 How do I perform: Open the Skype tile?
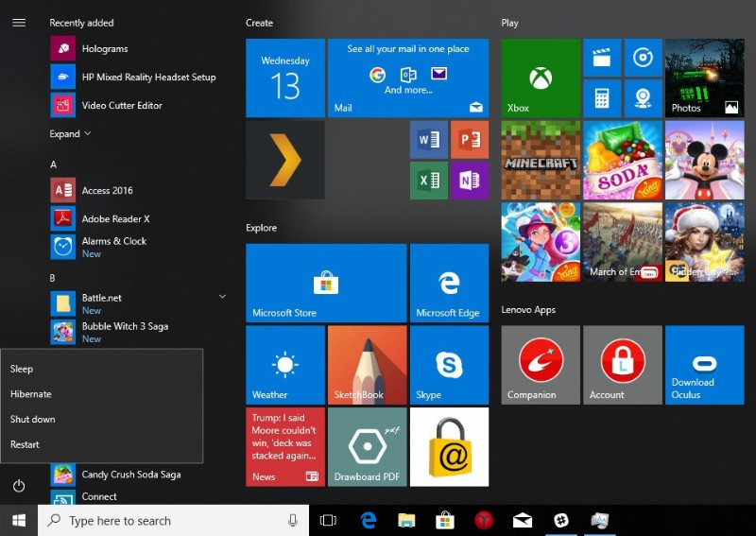[x=449, y=365]
